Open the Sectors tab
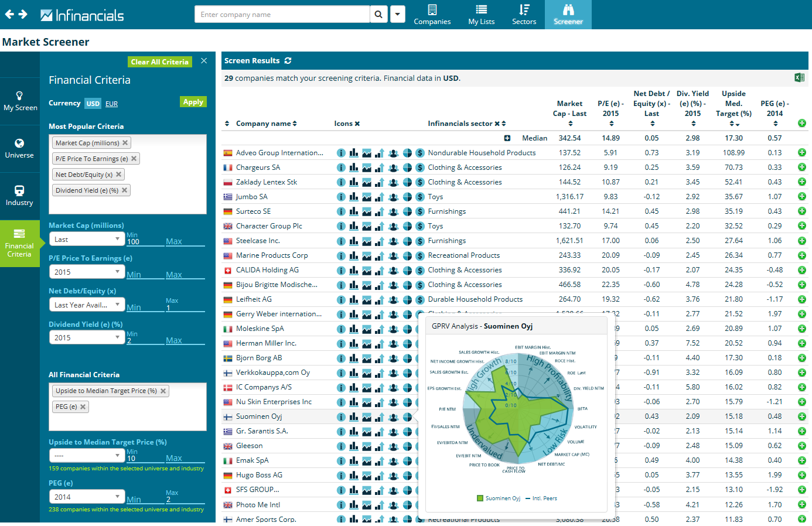The width and height of the screenshot is (812, 526). (524, 15)
